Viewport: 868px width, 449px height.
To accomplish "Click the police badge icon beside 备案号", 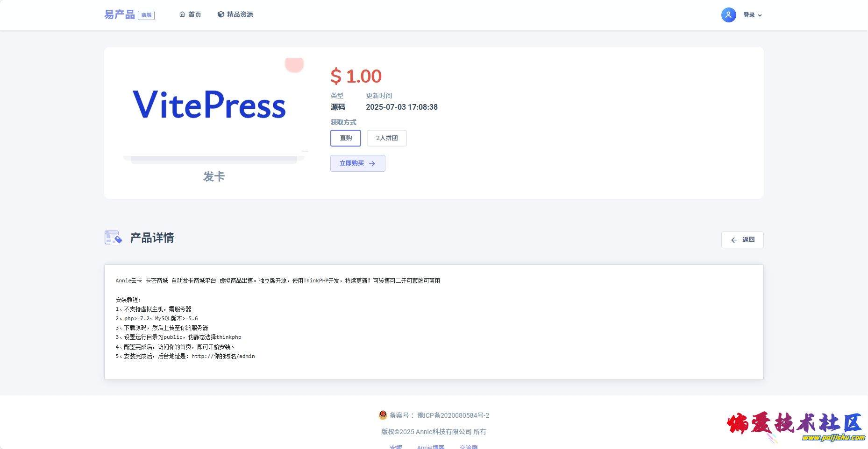I will (383, 415).
